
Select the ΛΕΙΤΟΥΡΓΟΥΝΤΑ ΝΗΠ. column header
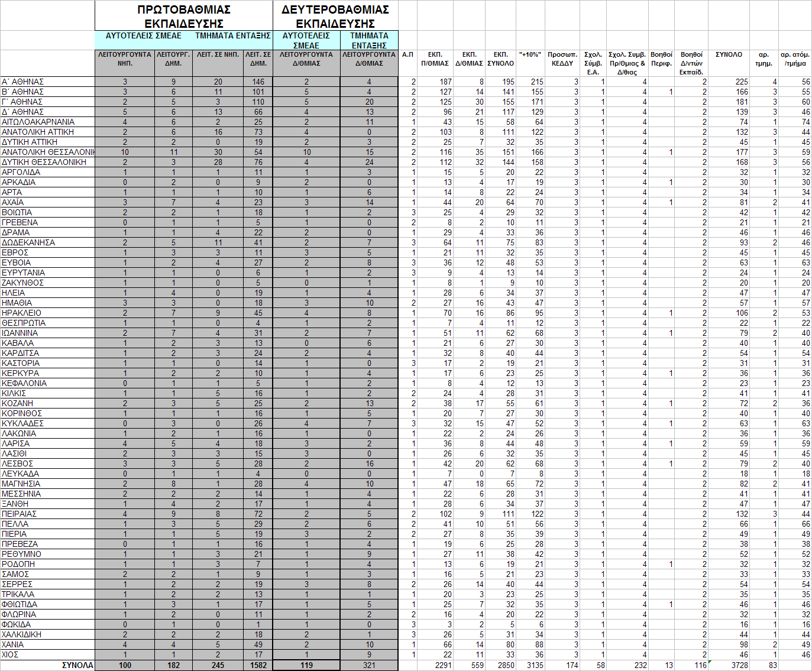pos(125,63)
